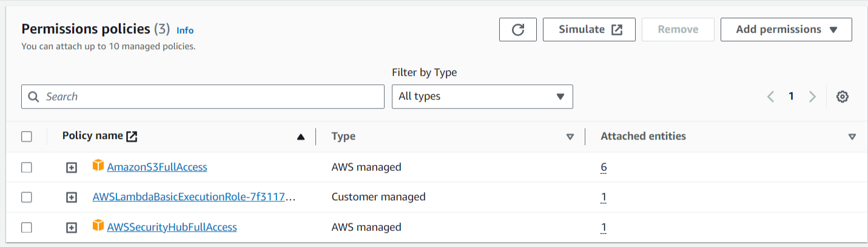Expand the AWSLambdaBasicExecutionRole policy details
This screenshot has height=247, width=868.
pyautogui.click(x=72, y=197)
